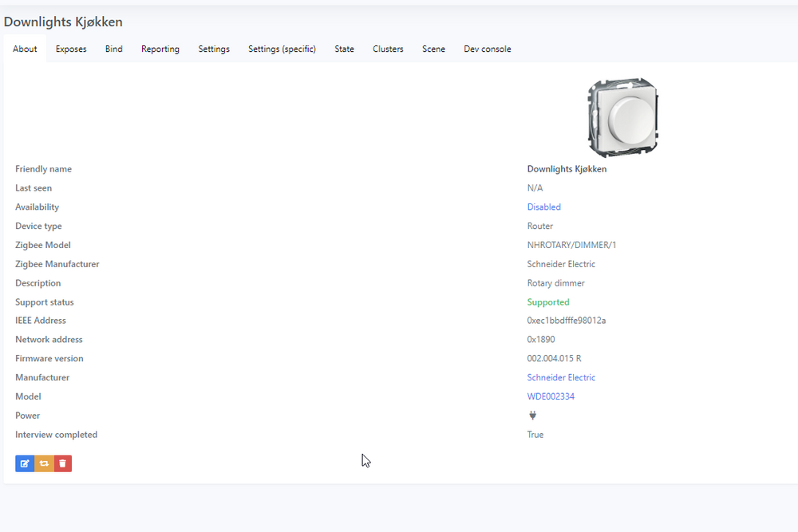Click the orange reconfigure device icon
Image resolution: width=798 pixels, height=532 pixels.
coord(44,463)
